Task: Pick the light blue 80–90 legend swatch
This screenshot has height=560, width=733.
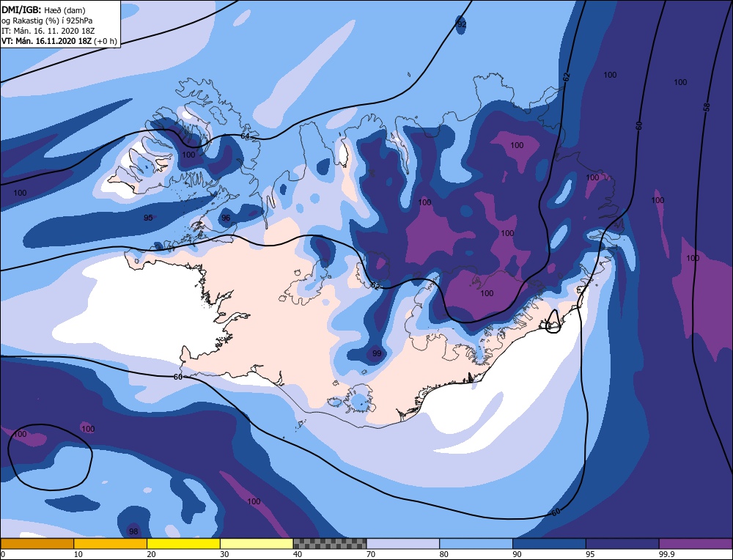Action: coord(476,543)
